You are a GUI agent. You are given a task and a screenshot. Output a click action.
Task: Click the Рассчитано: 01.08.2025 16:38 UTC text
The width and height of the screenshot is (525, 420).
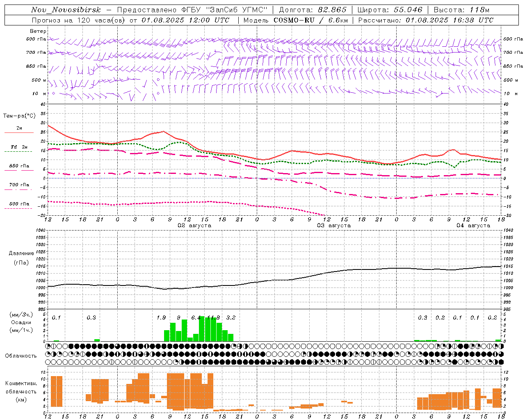[426, 20]
